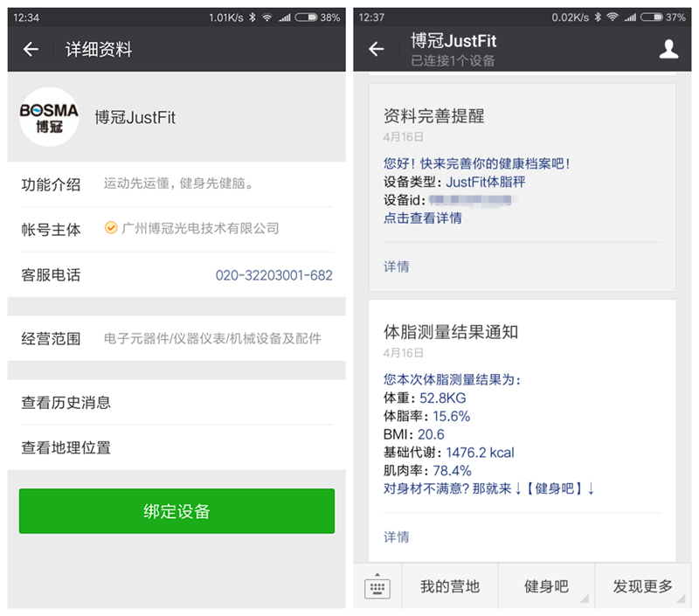Viewport: 699px width, 616px height.
Task: Tap the back arrow beside 博冠JustFit chat title
Action: 377,49
